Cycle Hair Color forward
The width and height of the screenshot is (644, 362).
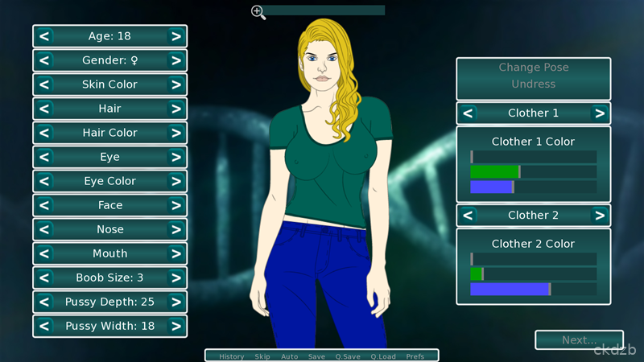click(x=176, y=133)
